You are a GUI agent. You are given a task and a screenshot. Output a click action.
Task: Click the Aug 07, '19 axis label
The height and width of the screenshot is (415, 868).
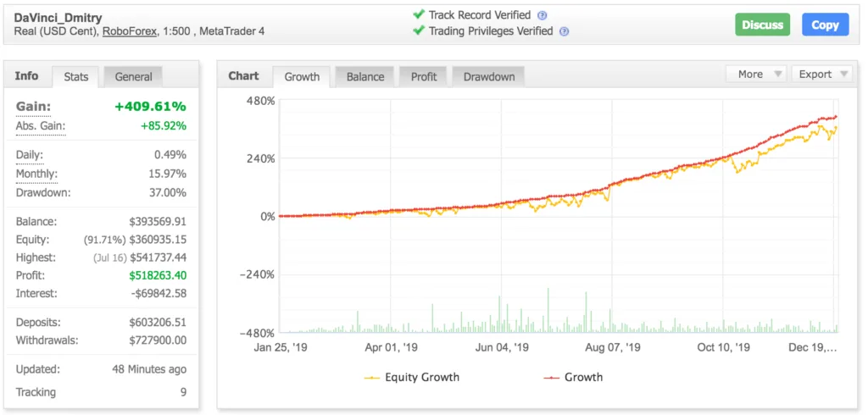tap(612, 347)
